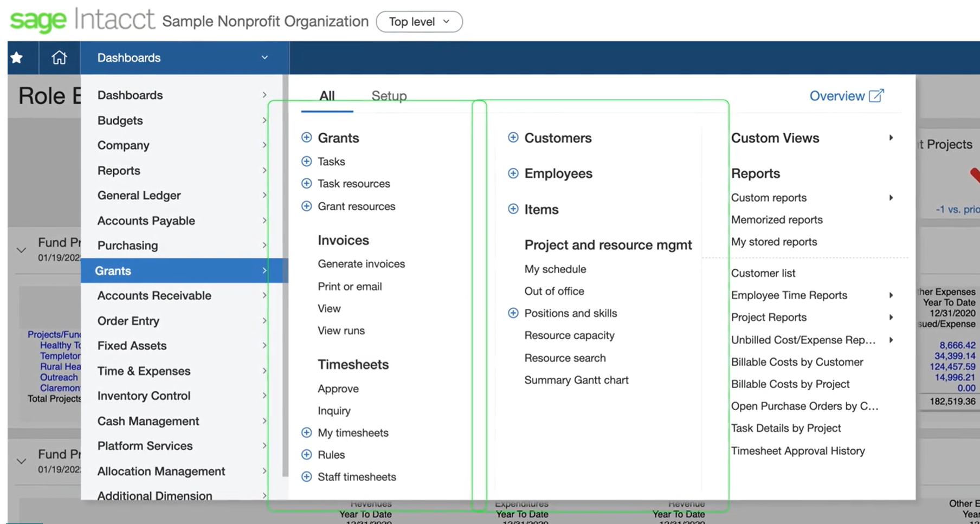This screenshot has width=980, height=524.
Task: Click the plus icon next to Grants
Action: (x=306, y=138)
